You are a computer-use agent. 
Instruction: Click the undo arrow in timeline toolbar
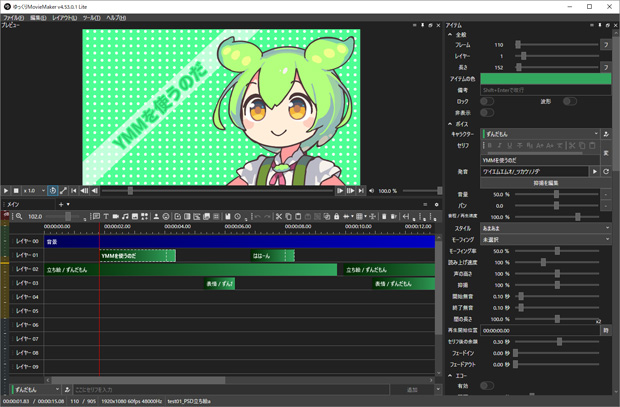pyautogui.click(x=258, y=216)
